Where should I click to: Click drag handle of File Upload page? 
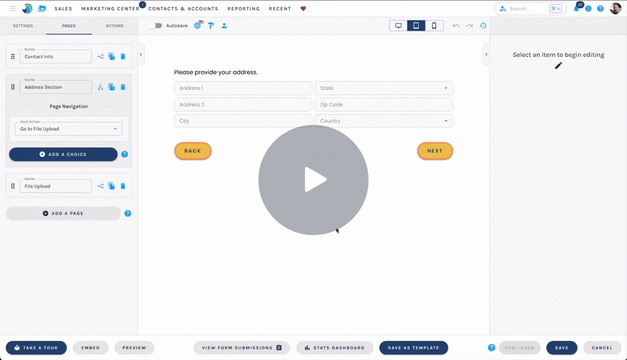click(x=13, y=186)
